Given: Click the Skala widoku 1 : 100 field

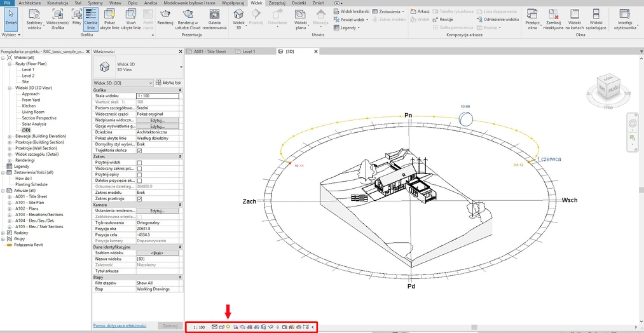Looking at the screenshot, I should point(158,96).
